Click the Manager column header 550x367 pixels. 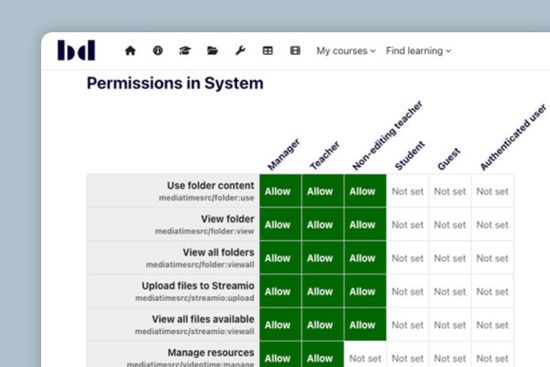[x=284, y=154]
